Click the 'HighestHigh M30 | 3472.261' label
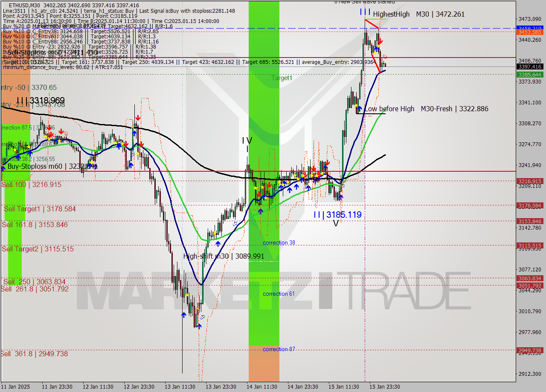Image resolution: width=546 pixels, height=392 pixels. click(x=418, y=14)
